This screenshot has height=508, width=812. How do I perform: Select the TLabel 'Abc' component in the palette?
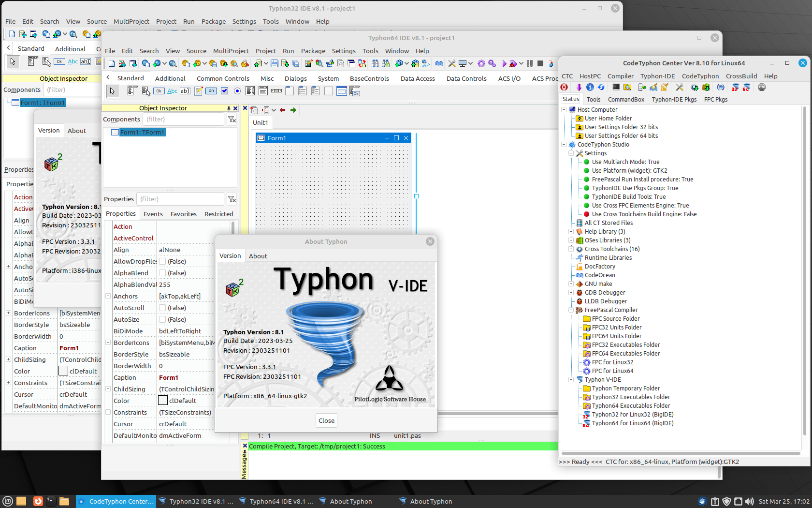(172, 91)
